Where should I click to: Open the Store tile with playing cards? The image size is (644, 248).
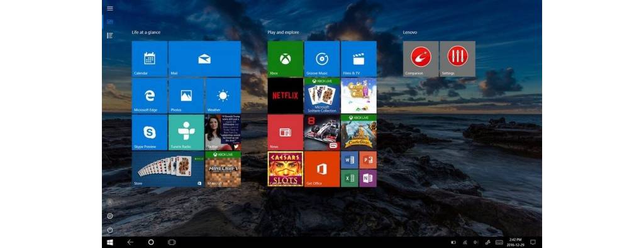[x=168, y=169]
